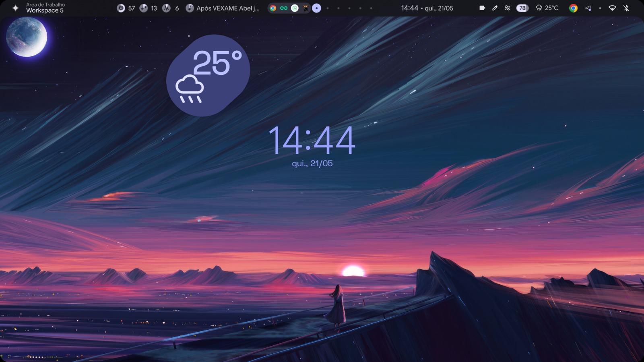Open the Chrome tray icon
This screenshot has height=362, width=644.
574,8
